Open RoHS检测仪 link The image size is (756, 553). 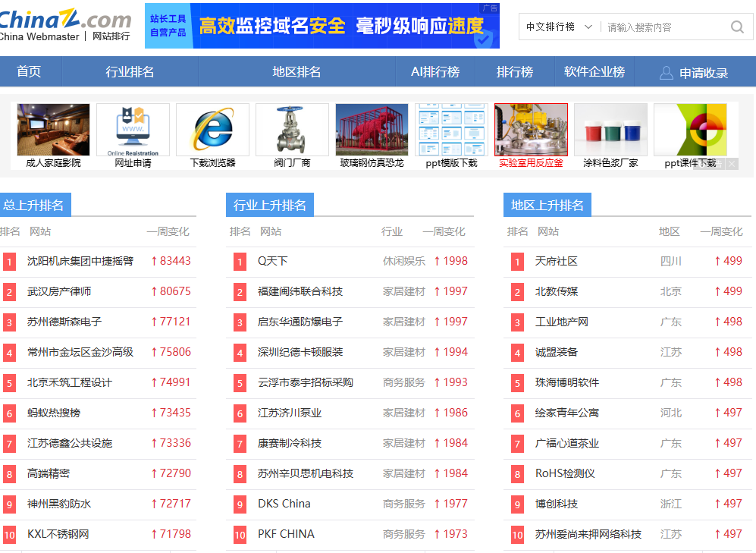pos(565,473)
